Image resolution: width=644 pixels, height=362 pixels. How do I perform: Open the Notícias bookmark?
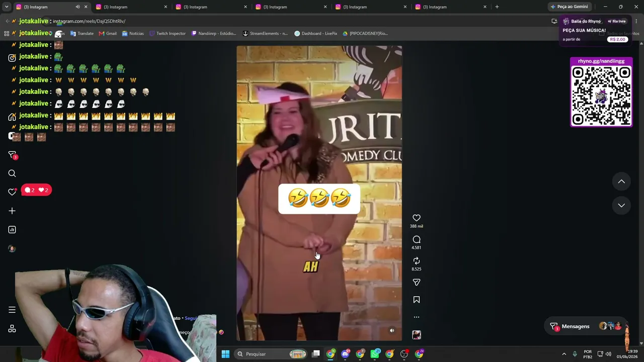coord(133,34)
